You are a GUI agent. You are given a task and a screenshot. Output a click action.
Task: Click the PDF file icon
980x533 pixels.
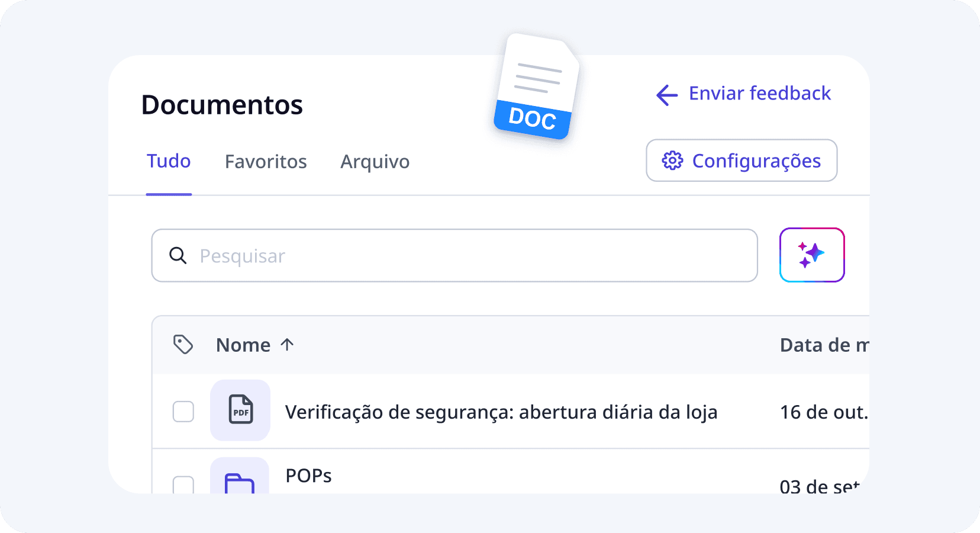coord(240,410)
